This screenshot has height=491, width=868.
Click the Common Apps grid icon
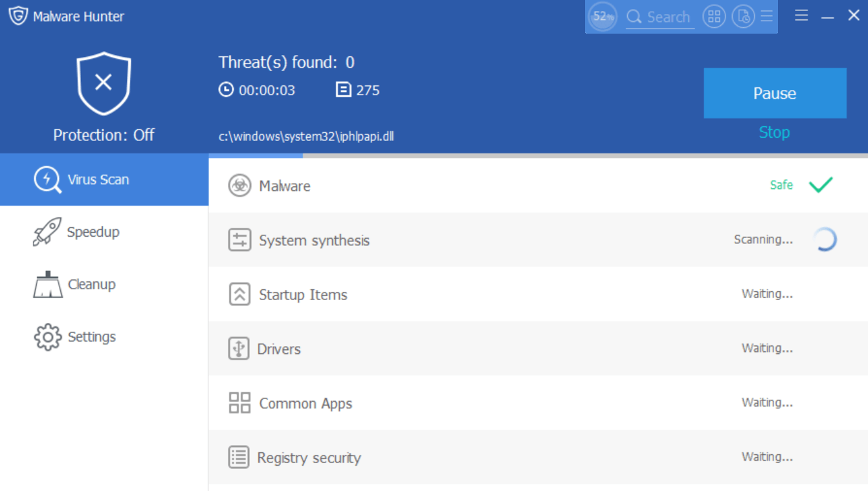(x=239, y=403)
